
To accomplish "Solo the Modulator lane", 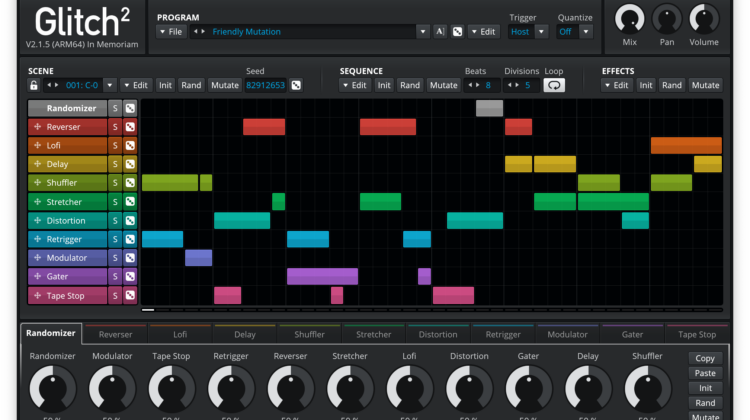I will [x=115, y=258].
